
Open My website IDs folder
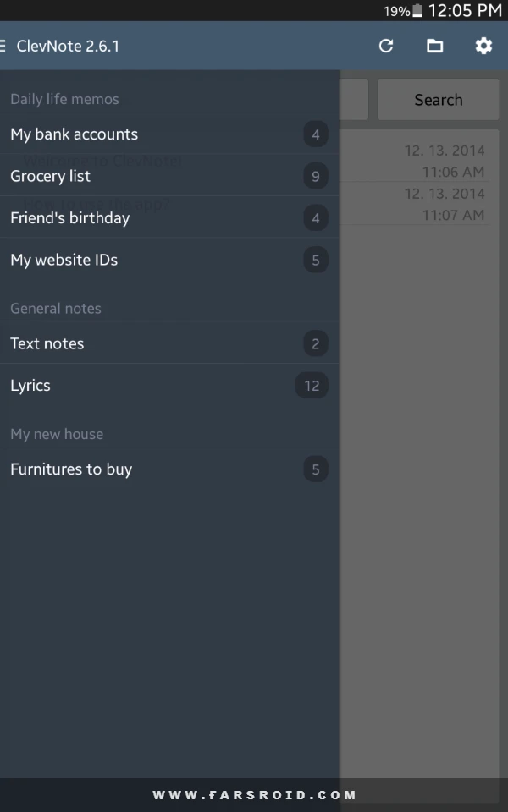[169, 260]
